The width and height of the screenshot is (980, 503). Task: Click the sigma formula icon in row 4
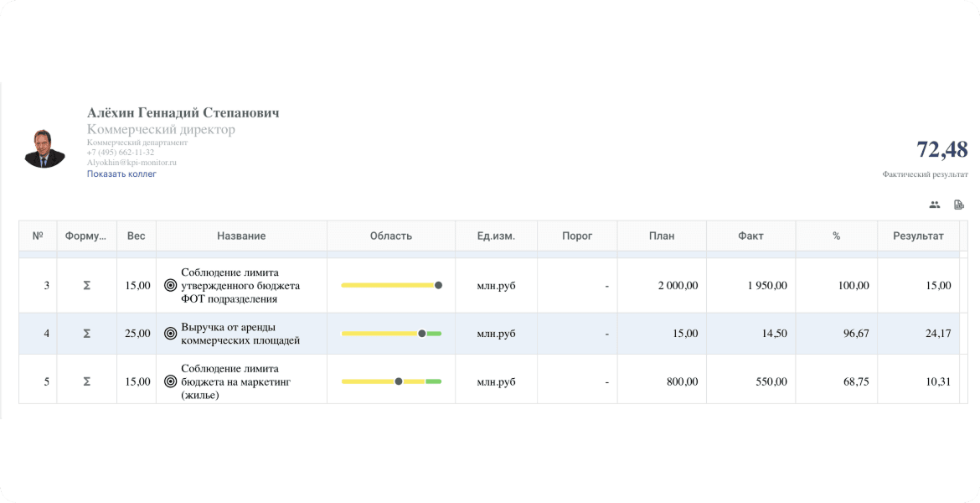click(x=87, y=334)
